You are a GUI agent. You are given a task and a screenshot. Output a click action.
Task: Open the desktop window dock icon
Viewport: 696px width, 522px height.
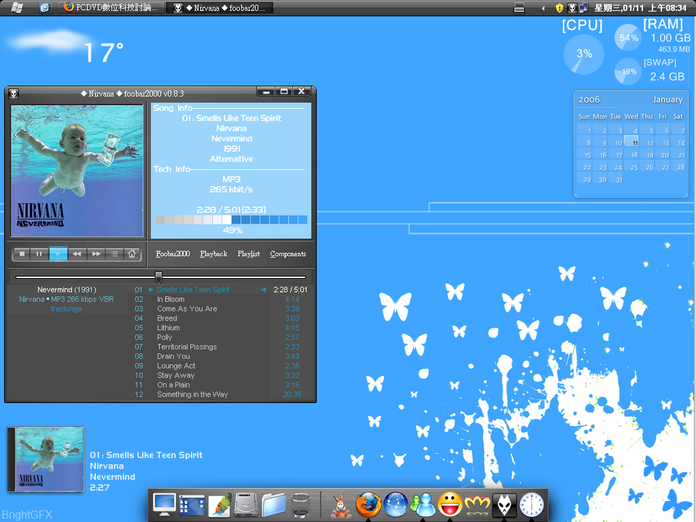coord(192,505)
